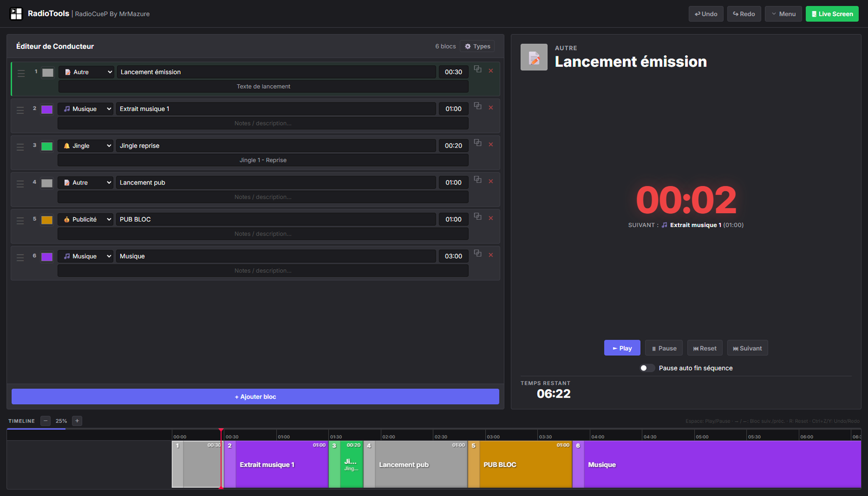Change green color swatch of Jingle reprise
The height and width of the screenshot is (496, 868).
47,146
